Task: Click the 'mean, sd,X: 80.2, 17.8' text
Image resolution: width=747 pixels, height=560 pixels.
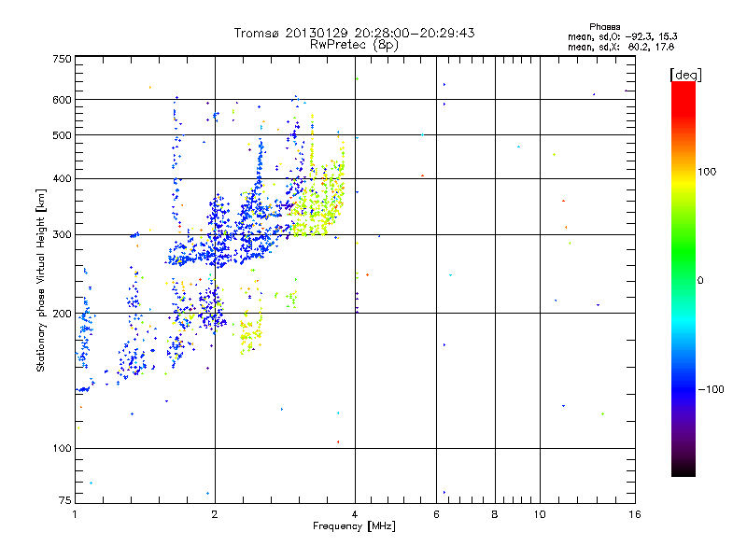Action: tap(621, 47)
